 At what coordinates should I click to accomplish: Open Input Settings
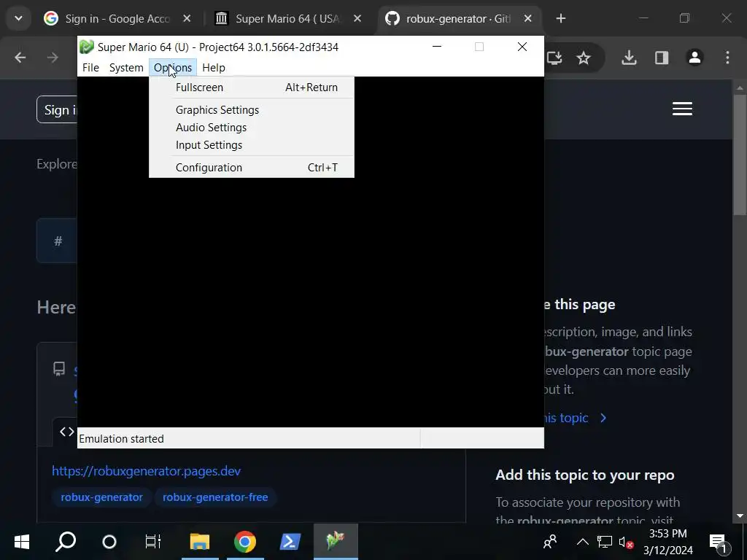(x=252, y=145)
